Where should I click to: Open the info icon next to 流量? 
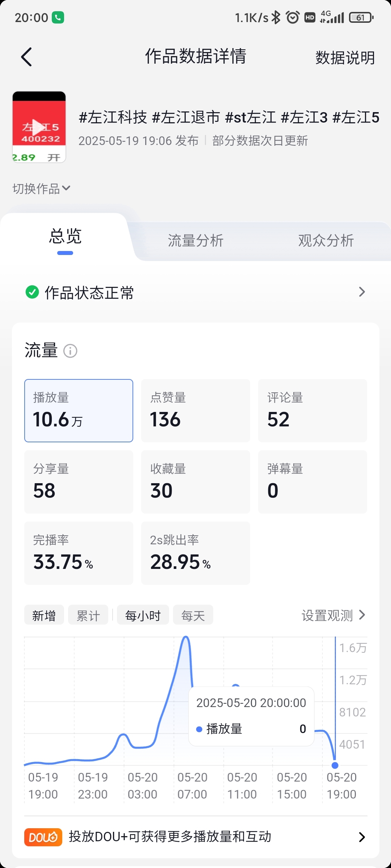click(70, 351)
